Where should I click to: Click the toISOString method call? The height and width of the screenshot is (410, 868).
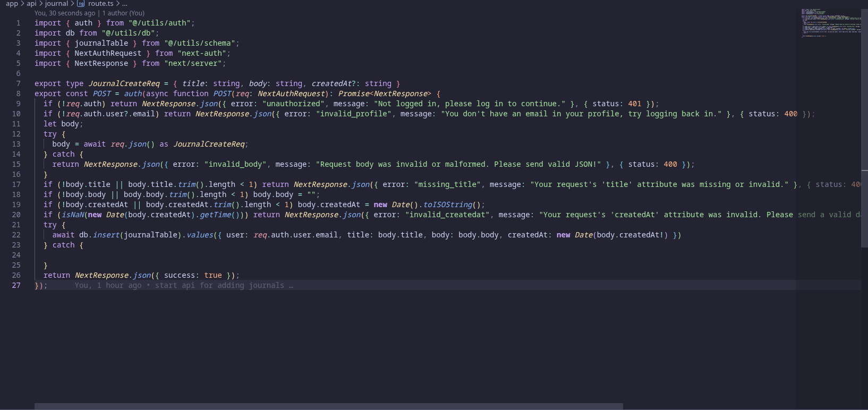pyautogui.click(x=447, y=205)
